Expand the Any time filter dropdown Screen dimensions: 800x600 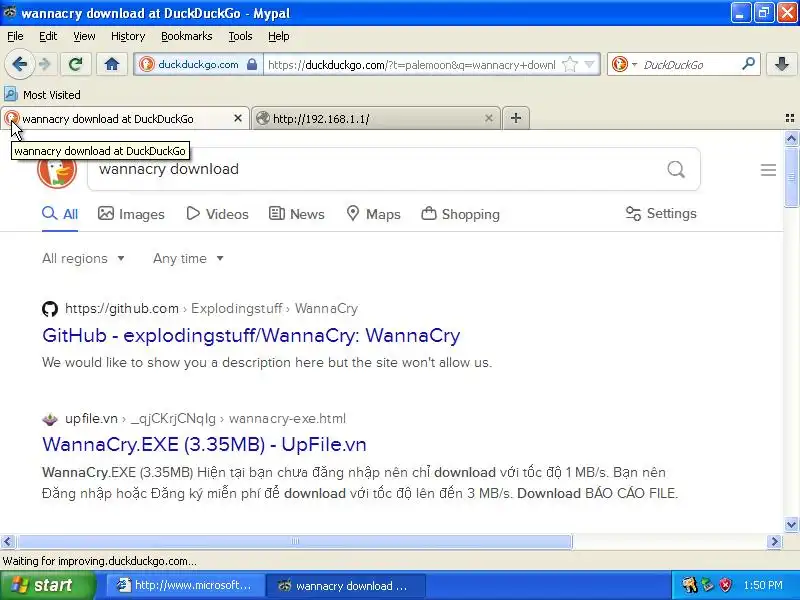click(188, 259)
